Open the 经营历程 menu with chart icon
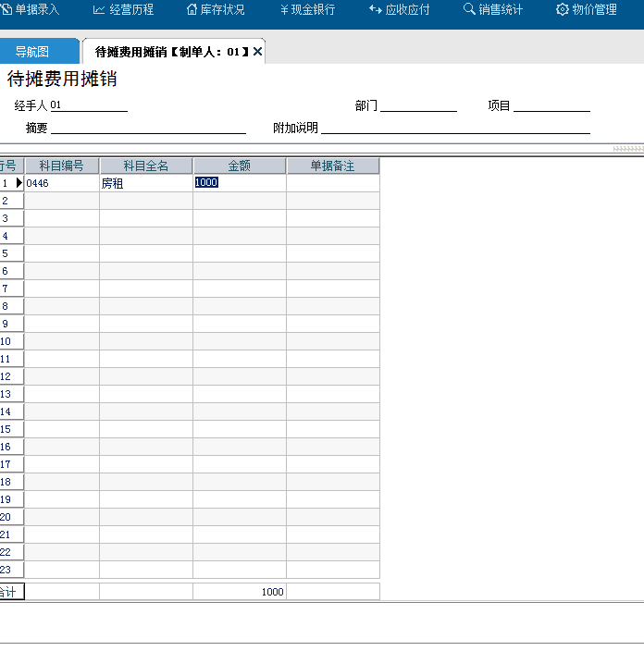This screenshot has height=651, width=644. (x=124, y=10)
